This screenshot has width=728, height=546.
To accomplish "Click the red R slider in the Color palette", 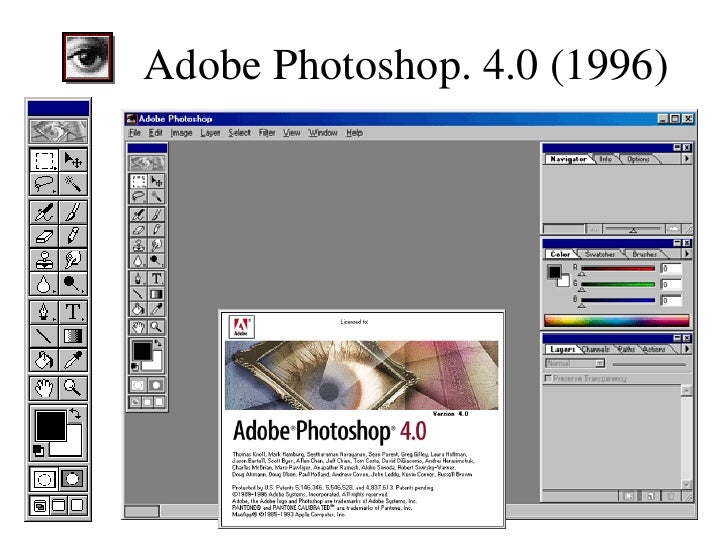I will (x=618, y=268).
